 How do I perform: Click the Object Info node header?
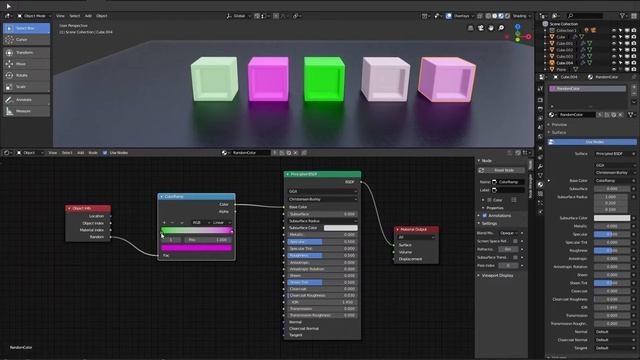point(88,208)
